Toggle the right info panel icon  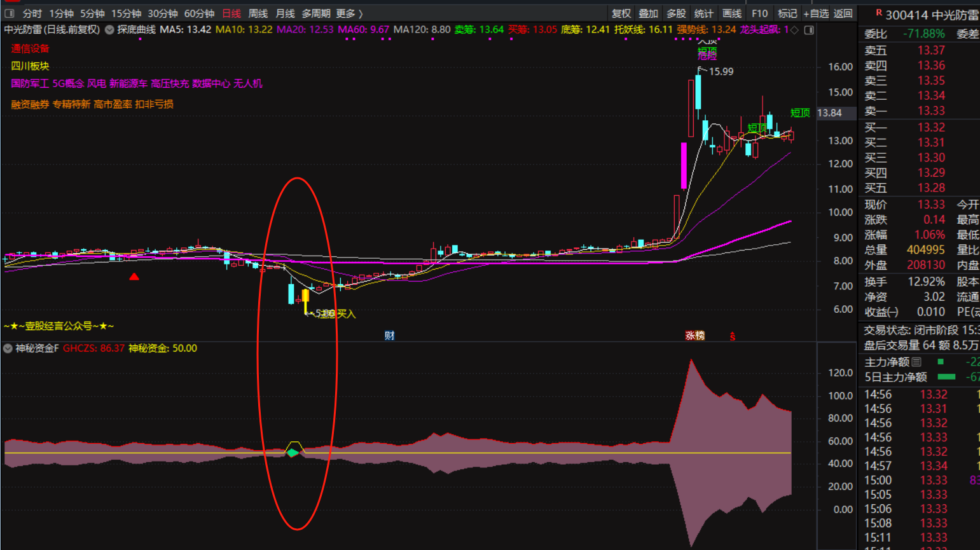pos(809,30)
